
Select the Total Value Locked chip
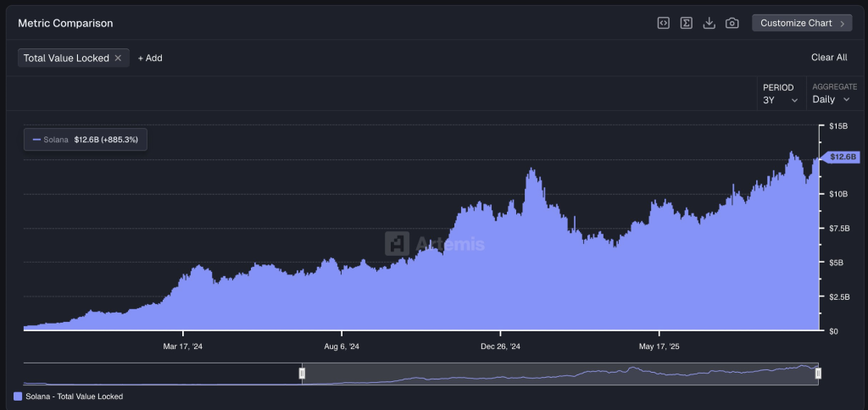(66, 58)
